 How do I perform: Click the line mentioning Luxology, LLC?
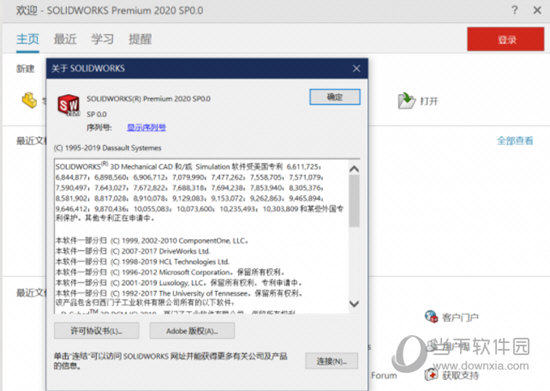179,283
